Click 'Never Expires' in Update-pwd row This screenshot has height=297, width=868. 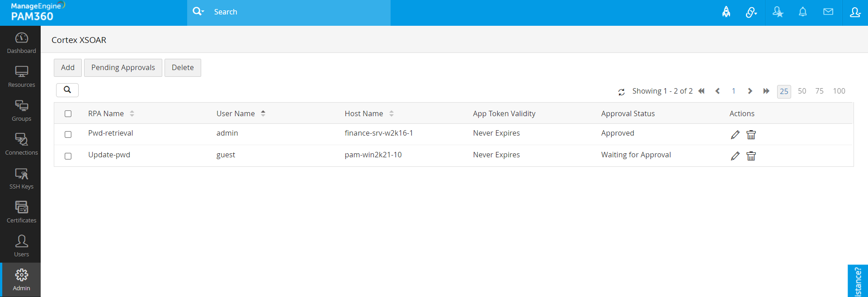point(496,155)
